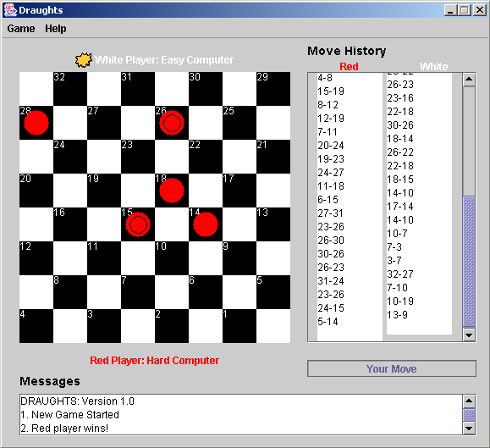Image resolution: width=490 pixels, height=448 pixels.
Task: Click message 'Red player wins!'
Action: [69, 428]
